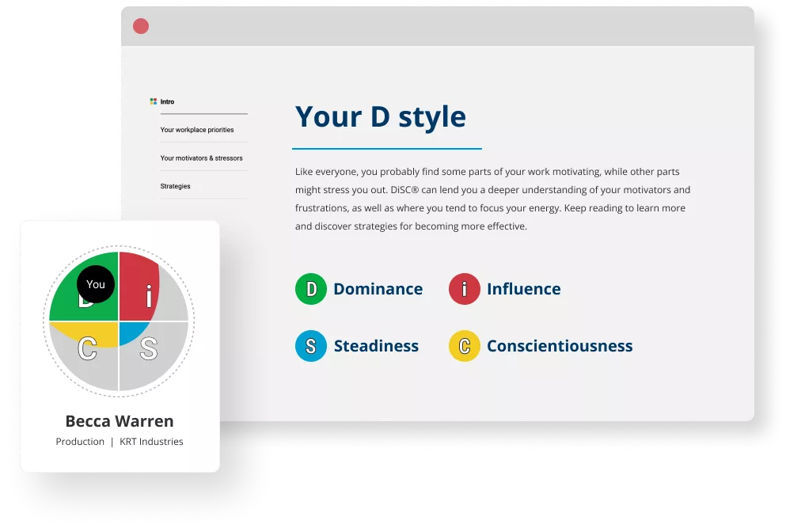Click the blue S Steadiness icon

311,346
